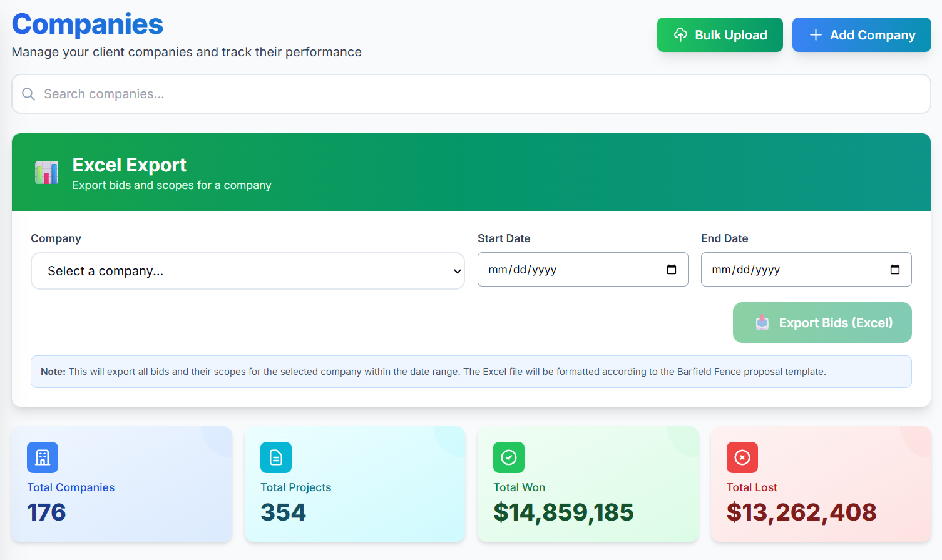This screenshot has width=942, height=560.
Task: Click the Start Date input field
Action: point(563,270)
